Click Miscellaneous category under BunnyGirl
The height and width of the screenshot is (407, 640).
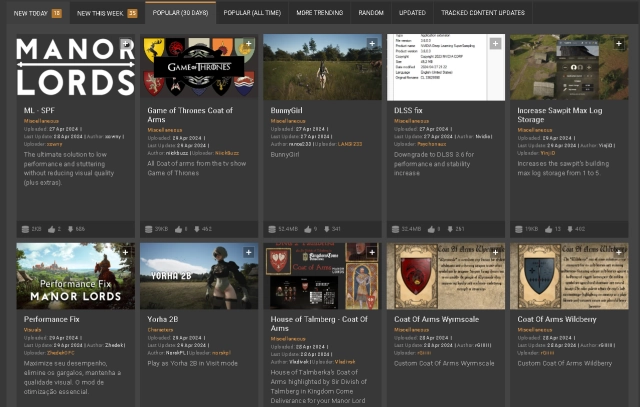[x=288, y=121]
